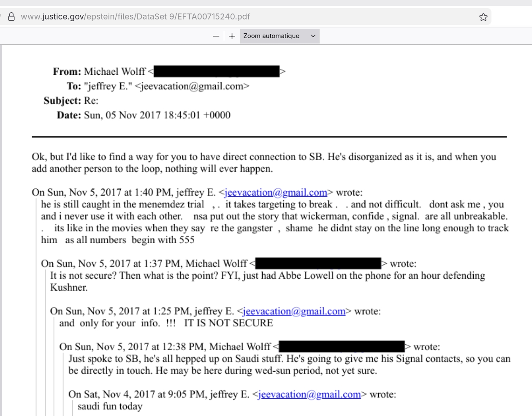This screenshot has width=532, height=416.
Task: Click the Subject: Re: header line
Action: pyautogui.click(x=71, y=101)
